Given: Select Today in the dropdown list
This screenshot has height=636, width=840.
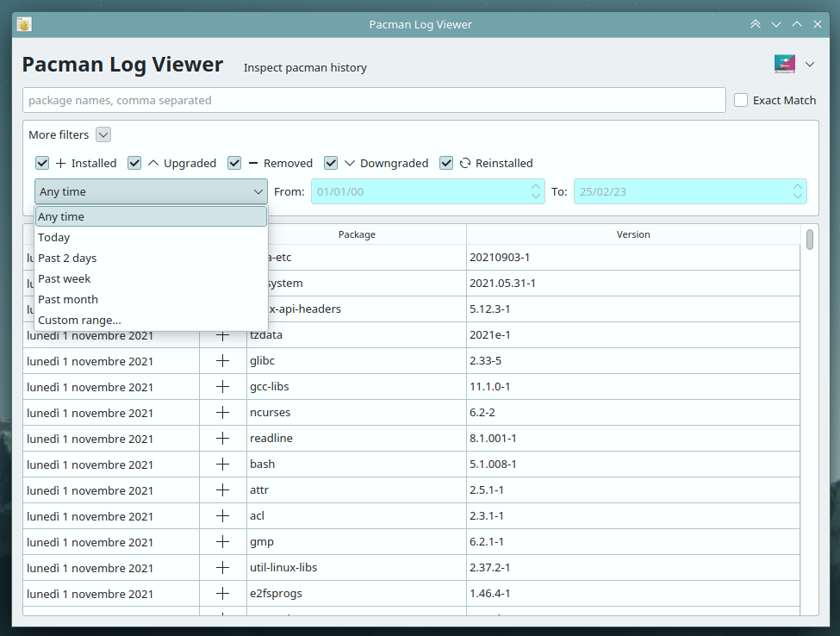Looking at the screenshot, I should [151, 237].
